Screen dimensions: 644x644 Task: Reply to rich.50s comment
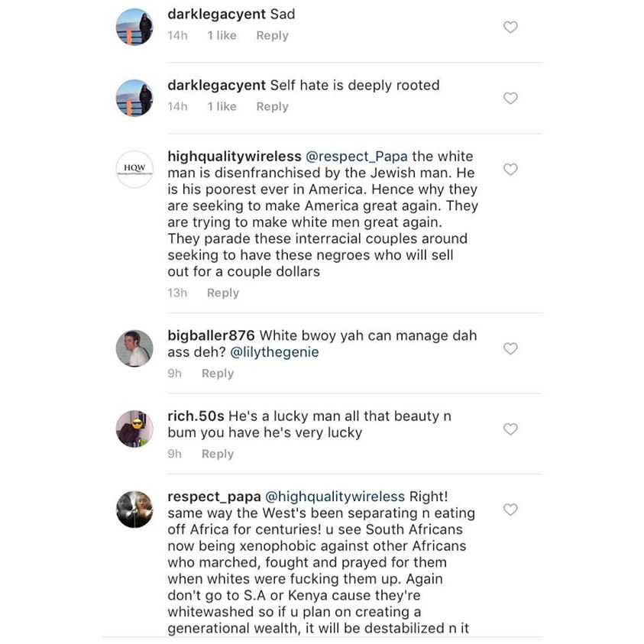click(x=218, y=454)
